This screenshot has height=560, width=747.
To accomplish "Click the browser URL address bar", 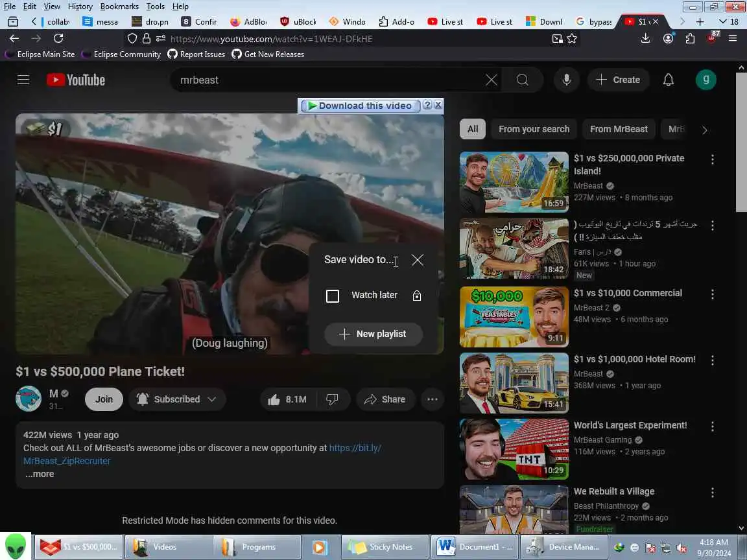I will (357, 39).
